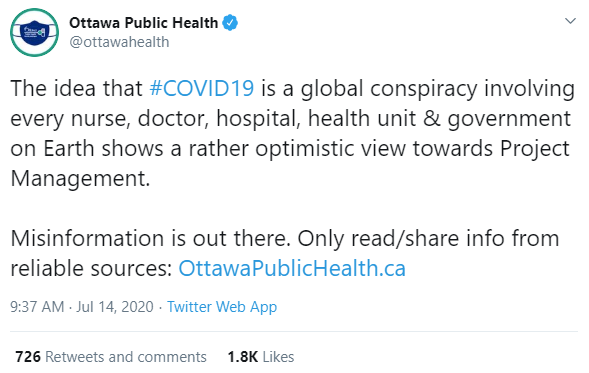Image resolution: width=589 pixels, height=373 pixels.
Task: View the 1.8K like count number
Action: tap(243, 356)
